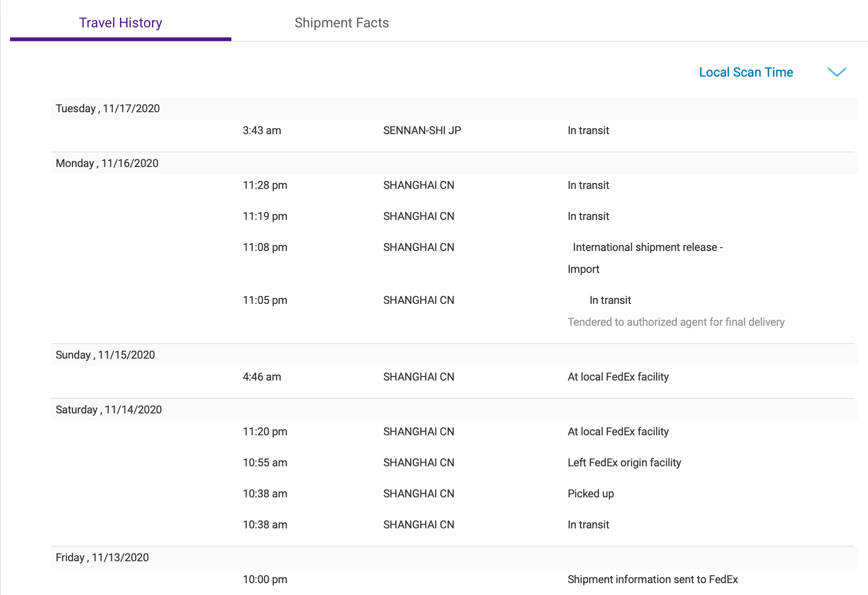Select the Tuesday, 11/17/2020 date header
868x595 pixels.
pos(108,109)
